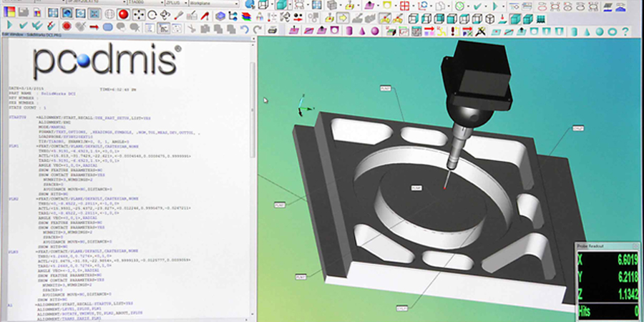Expand dropdown beside blue play arrow top toolbar

click(x=503, y=6)
